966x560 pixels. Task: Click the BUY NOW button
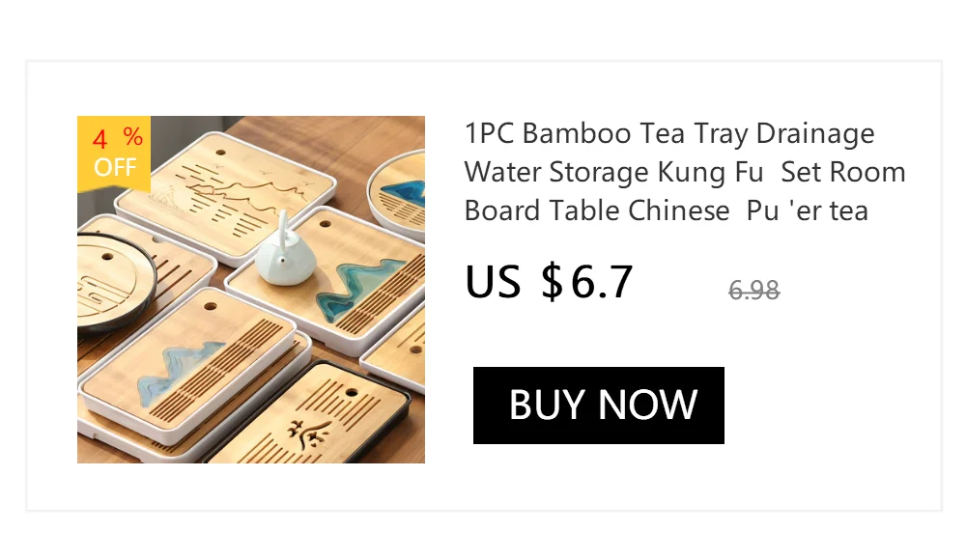[598, 406]
